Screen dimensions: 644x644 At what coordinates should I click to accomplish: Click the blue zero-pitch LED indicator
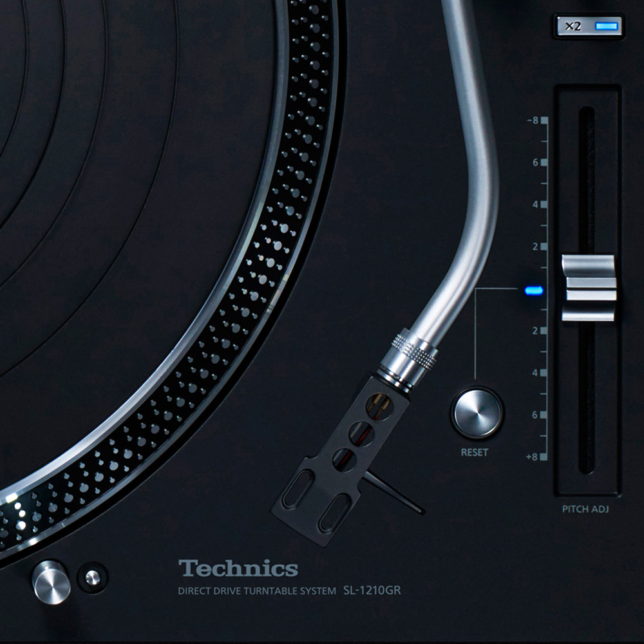point(533,290)
